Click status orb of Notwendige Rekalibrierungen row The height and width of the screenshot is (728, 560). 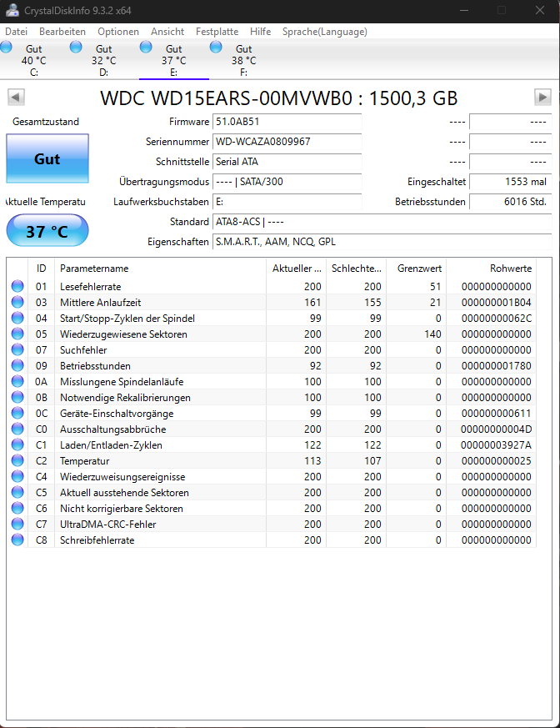pyautogui.click(x=17, y=398)
